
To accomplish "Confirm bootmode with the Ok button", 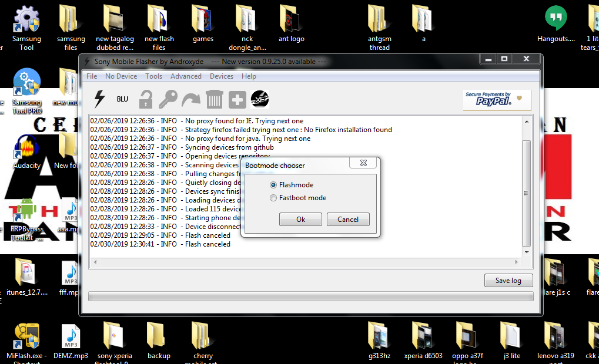I will click(x=300, y=220).
